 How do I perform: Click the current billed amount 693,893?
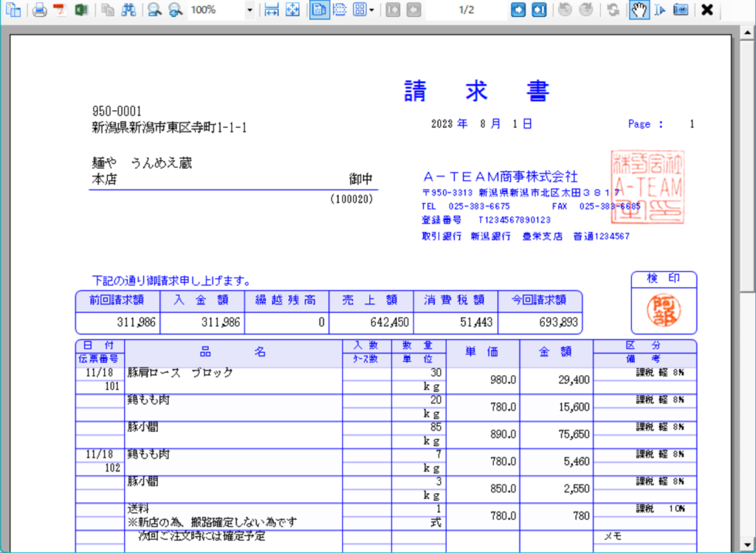point(558,322)
